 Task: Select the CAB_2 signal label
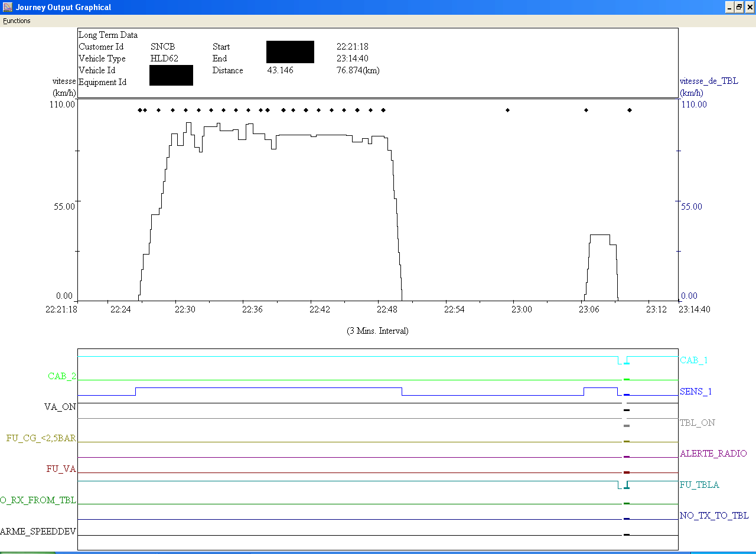62,376
